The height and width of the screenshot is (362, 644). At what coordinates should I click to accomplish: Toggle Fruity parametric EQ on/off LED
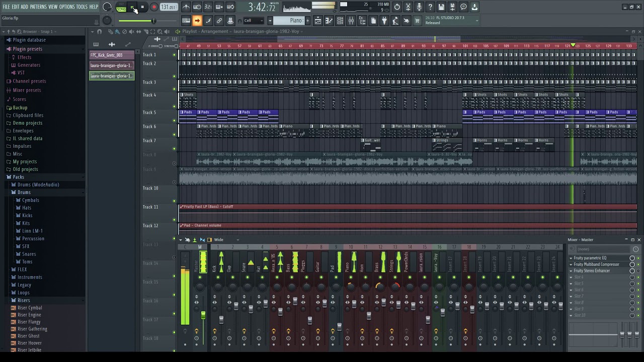pyautogui.click(x=638, y=258)
